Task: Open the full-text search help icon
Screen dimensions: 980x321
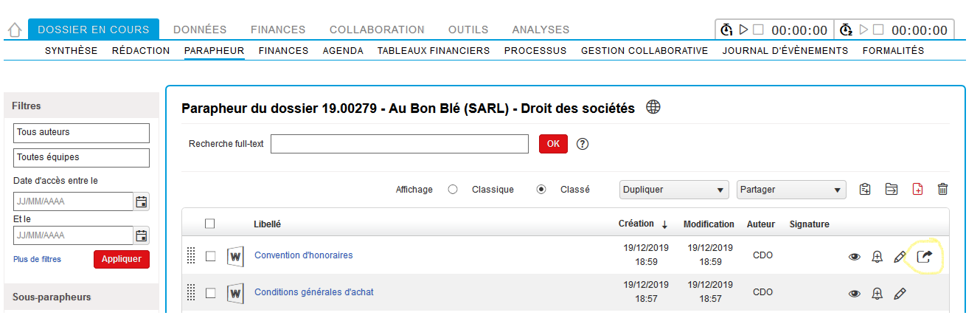Action: (583, 144)
